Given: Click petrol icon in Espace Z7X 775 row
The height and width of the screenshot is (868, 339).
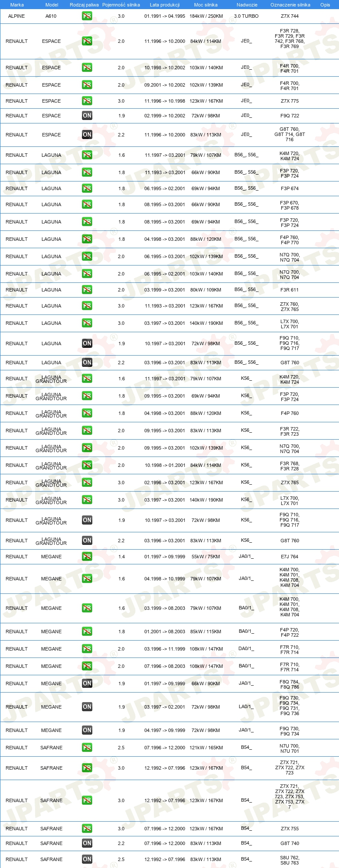Looking at the screenshot, I should tap(87, 101).
